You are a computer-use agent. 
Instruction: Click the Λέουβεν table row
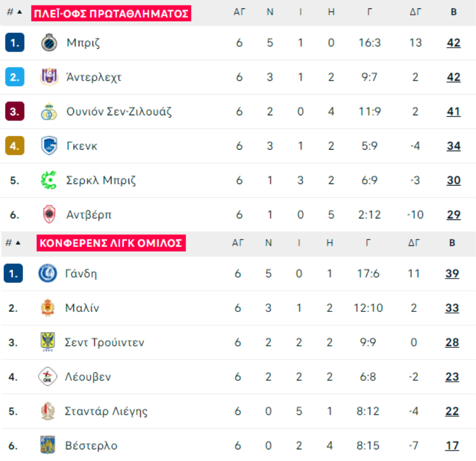tap(238, 377)
